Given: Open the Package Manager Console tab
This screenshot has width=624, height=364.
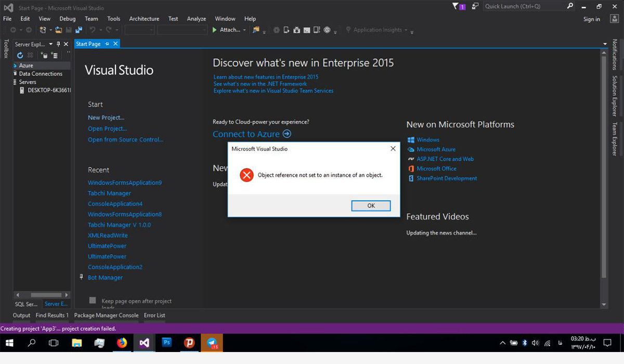Looking at the screenshot, I should pyautogui.click(x=106, y=315).
